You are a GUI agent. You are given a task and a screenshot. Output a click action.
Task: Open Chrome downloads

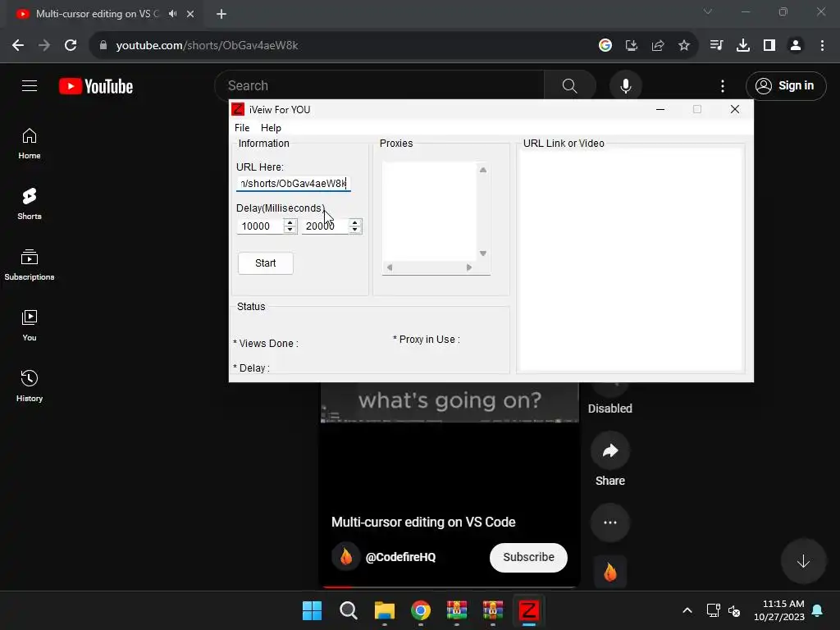pyautogui.click(x=742, y=46)
